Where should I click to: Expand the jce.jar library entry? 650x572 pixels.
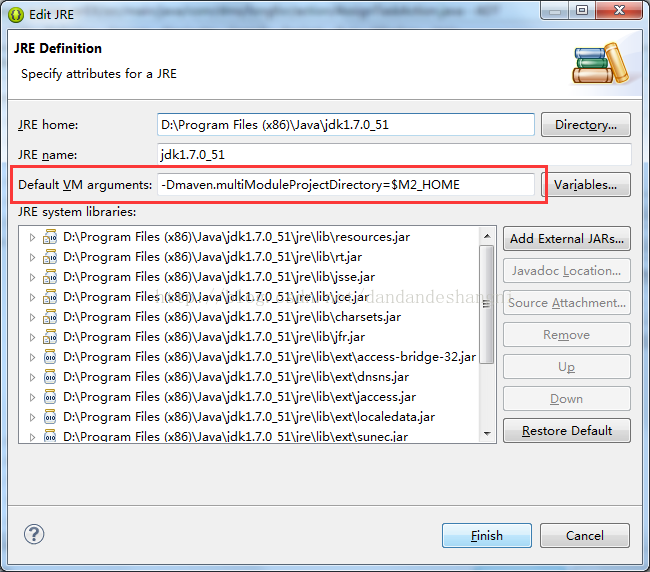coord(32,297)
